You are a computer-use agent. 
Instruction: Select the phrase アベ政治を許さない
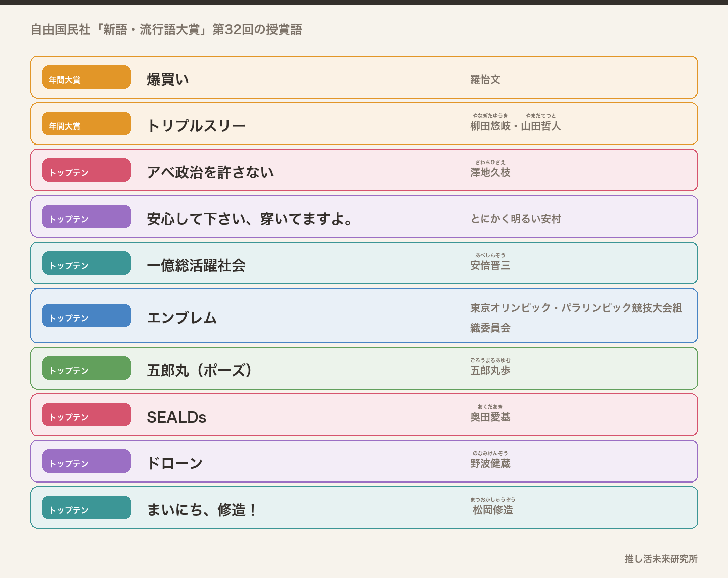point(210,172)
